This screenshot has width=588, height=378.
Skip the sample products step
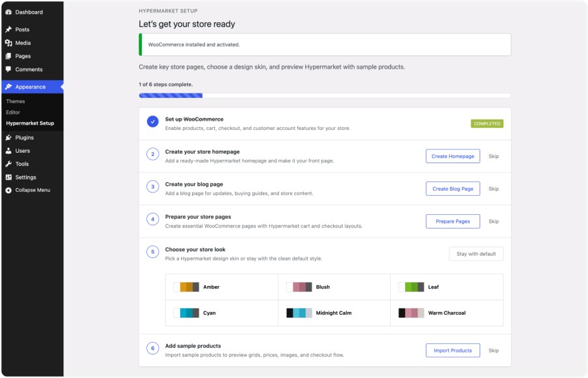(x=493, y=351)
